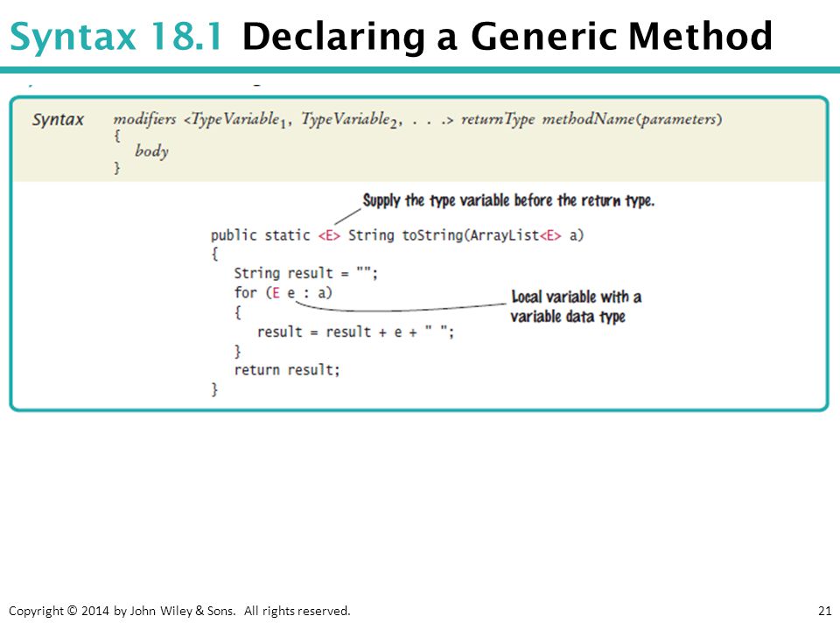This screenshot has width=840, height=630.
Task: Click the italic 'body' text
Action: tap(151, 150)
